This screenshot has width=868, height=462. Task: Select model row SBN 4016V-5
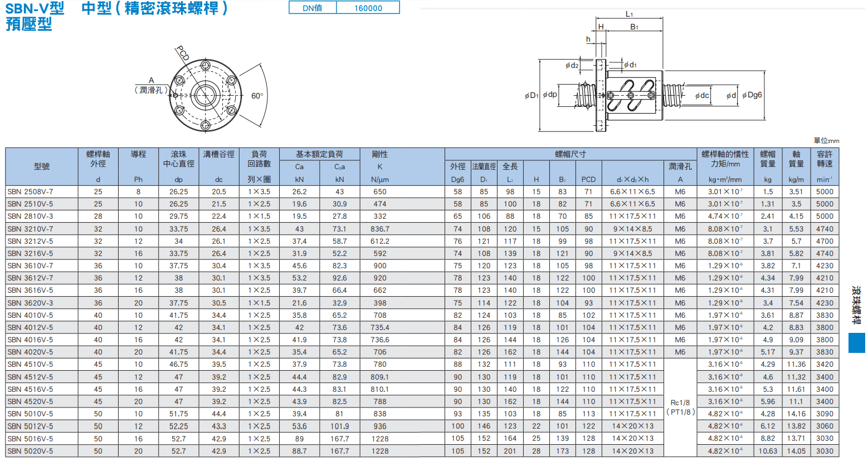click(422, 340)
